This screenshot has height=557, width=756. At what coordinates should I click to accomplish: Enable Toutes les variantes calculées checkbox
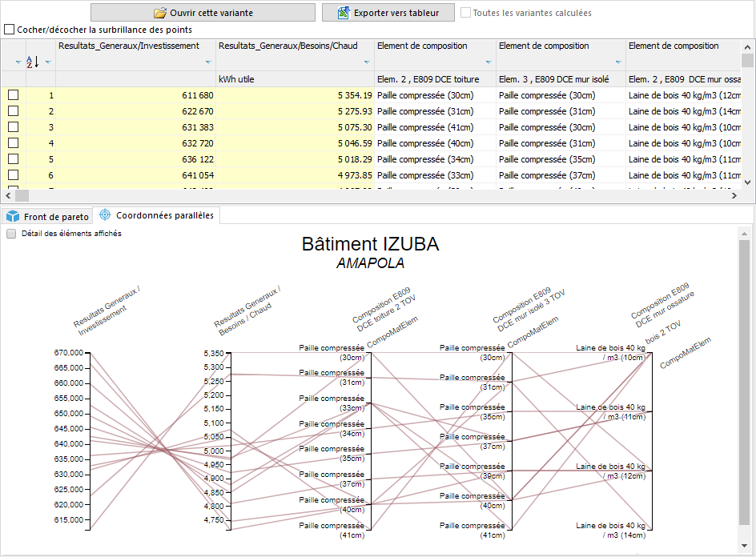click(x=466, y=13)
